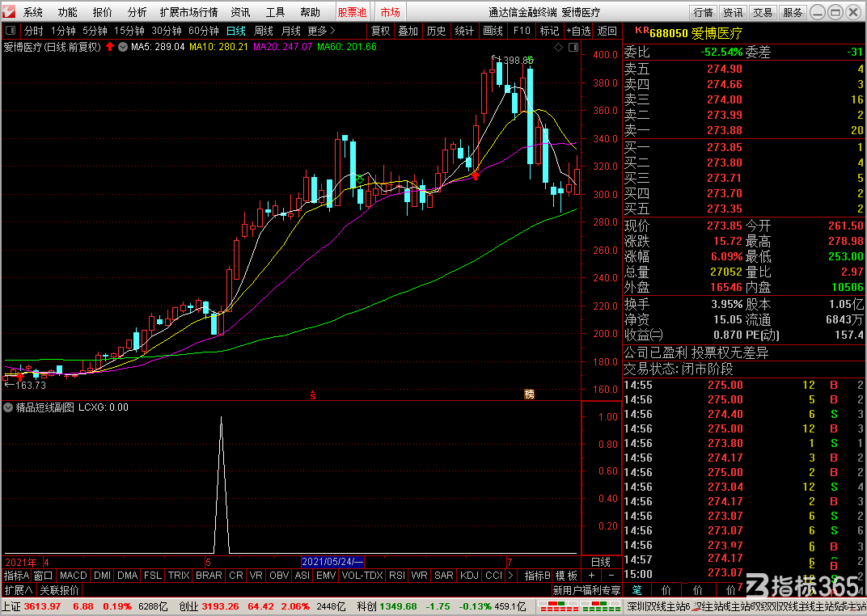Image resolution: width=867 pixels, height=616 pixels.
Task: Open the 帮助 menu
Action: point(311,12)
